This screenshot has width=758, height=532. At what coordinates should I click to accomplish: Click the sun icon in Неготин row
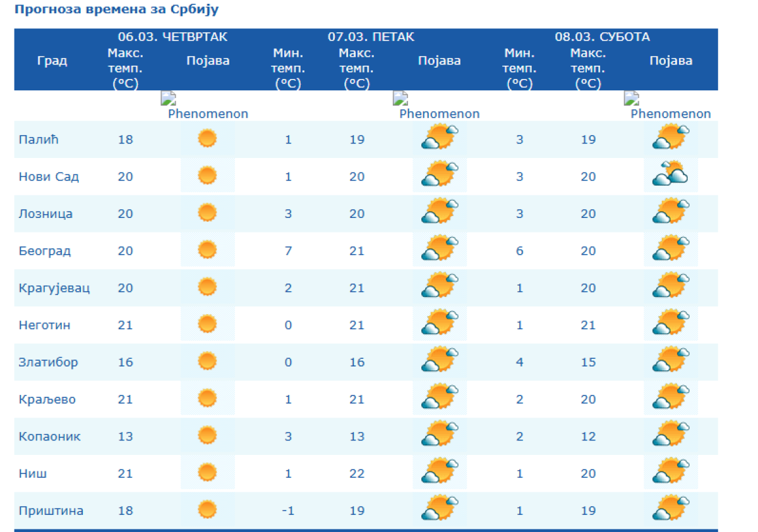point(207,325)
